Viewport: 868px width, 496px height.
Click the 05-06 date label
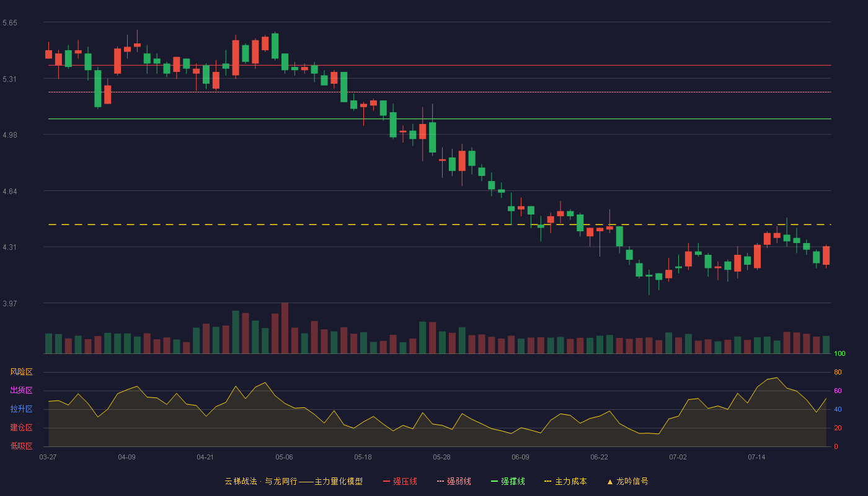[284, 457]
